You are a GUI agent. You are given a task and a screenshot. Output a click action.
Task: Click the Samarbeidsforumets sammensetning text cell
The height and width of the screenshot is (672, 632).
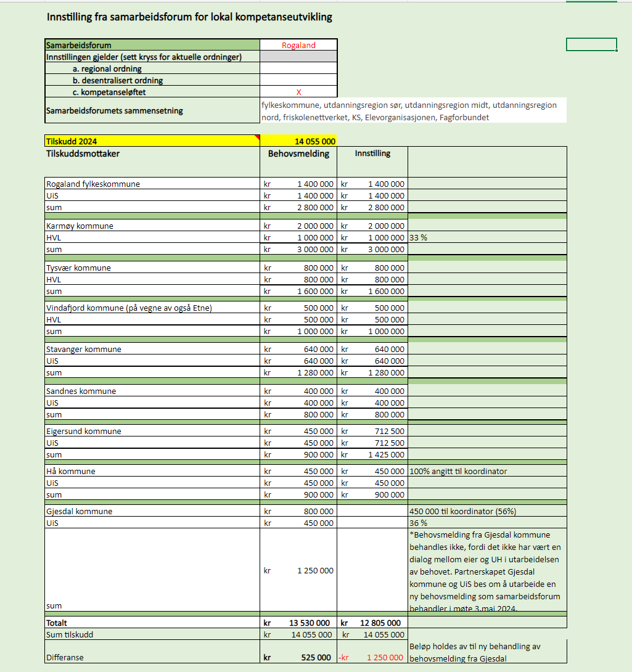point(413,110)
